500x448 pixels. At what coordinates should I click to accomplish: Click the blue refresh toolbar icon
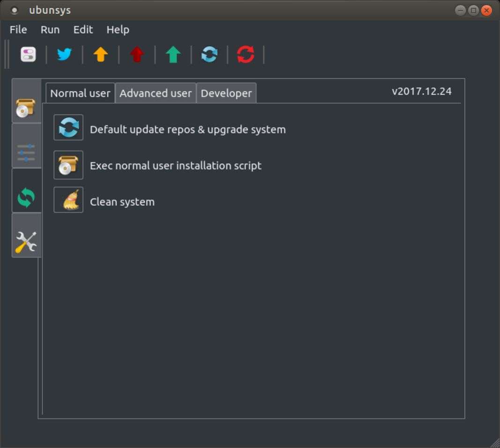[209, 55]
